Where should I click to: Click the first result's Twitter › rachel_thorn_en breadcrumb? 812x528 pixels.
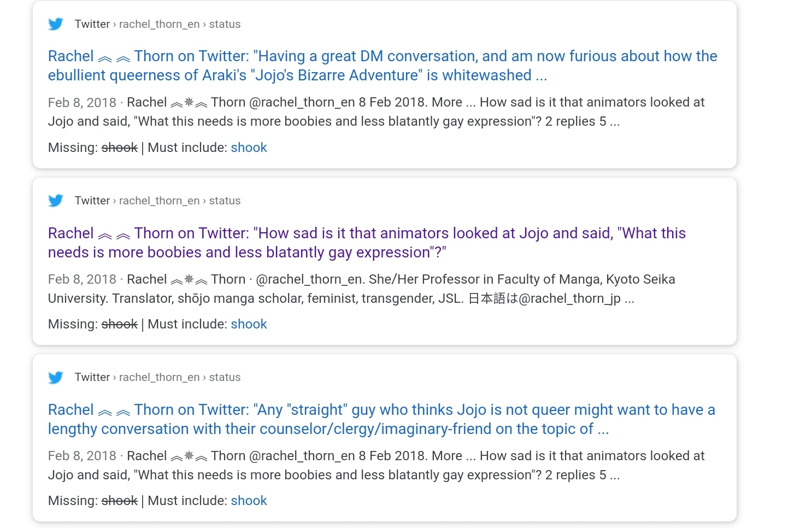pyautogui.click(x=157, y=24)
